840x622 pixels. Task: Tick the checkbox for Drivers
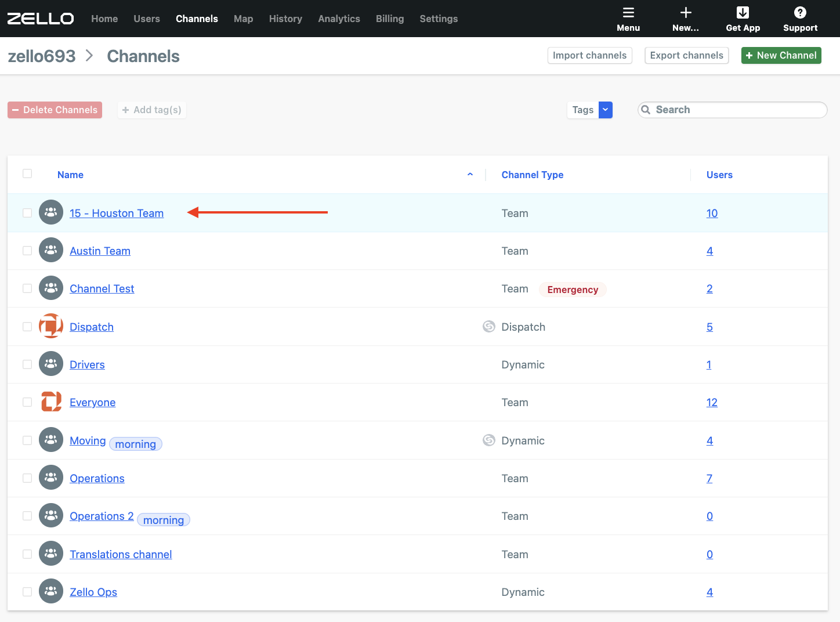[x=27, y=364]
